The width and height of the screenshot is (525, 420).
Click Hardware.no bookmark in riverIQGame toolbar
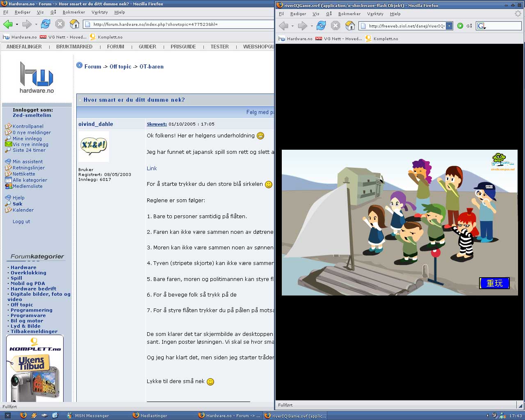(x=295, y=39)
